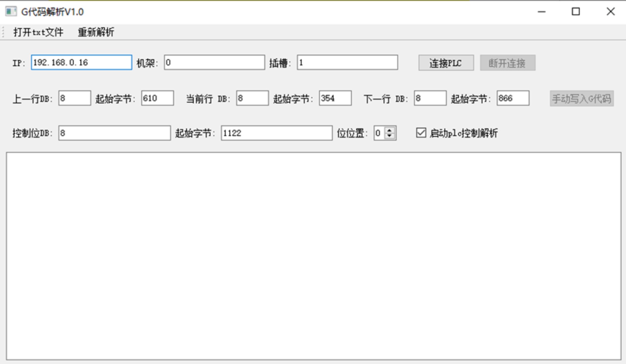Focus the start byte field showing 354
Image resolution: width=626 pixels, height=364 pixels.
335,99
